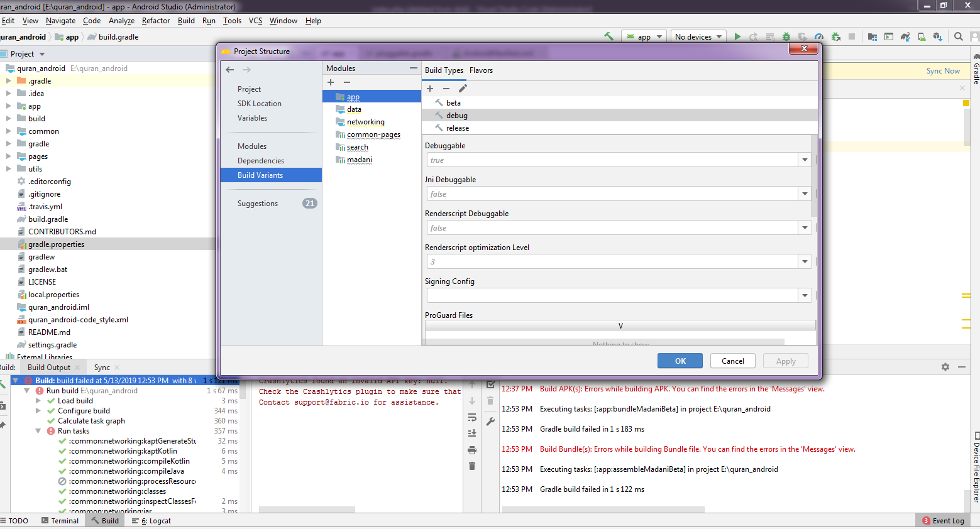The height and width of the screenshot is (529, 980).
Task: Open the AVD Manager device icon
Action: click(922, 36)
